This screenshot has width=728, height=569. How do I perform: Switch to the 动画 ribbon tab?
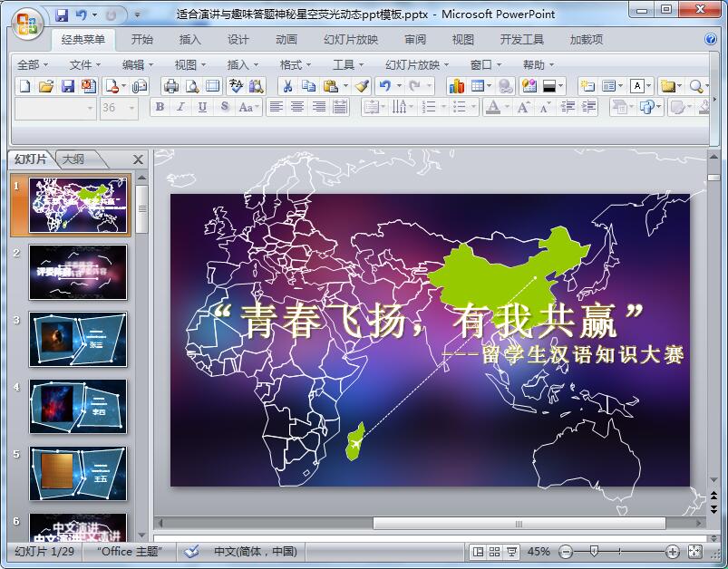click(x=286, y=40)
